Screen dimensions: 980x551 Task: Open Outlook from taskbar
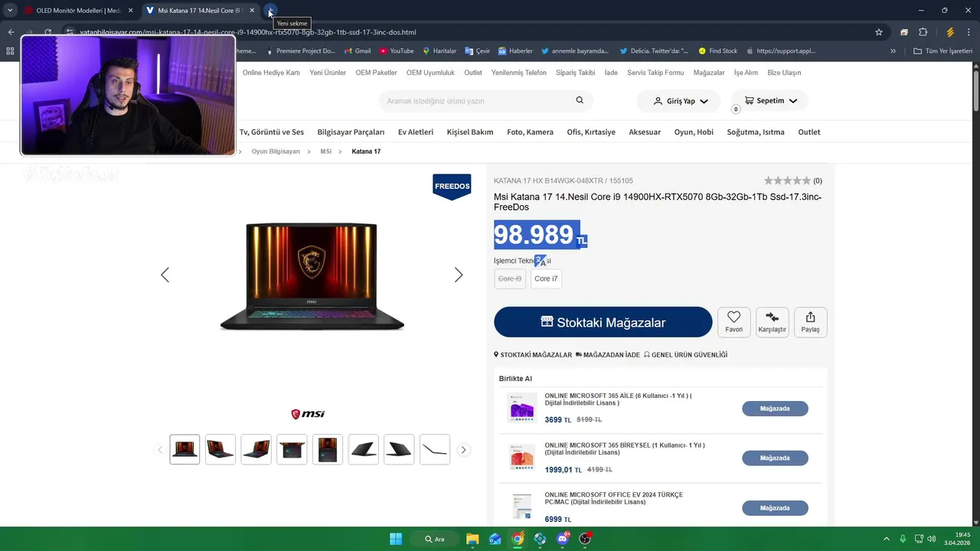coord(495,539)
